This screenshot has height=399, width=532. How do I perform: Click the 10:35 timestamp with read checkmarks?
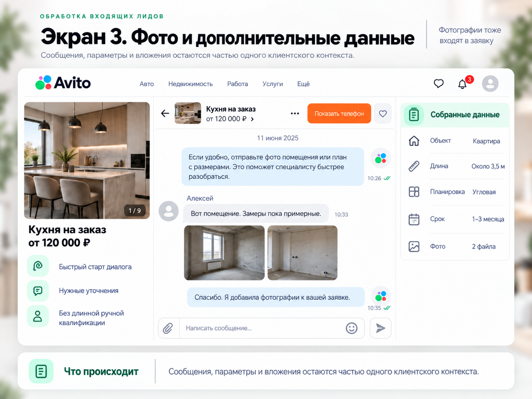click(379, 308)
